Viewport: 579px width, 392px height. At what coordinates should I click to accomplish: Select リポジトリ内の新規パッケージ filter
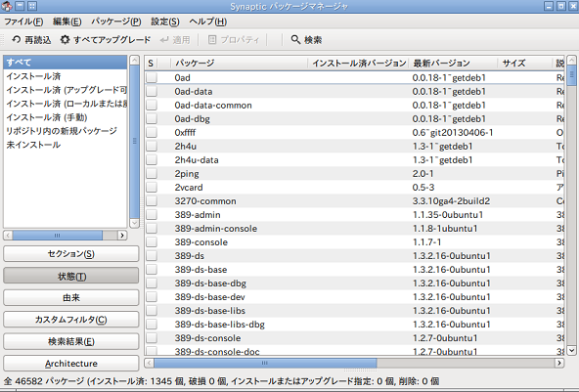click(x=65, y=131)
